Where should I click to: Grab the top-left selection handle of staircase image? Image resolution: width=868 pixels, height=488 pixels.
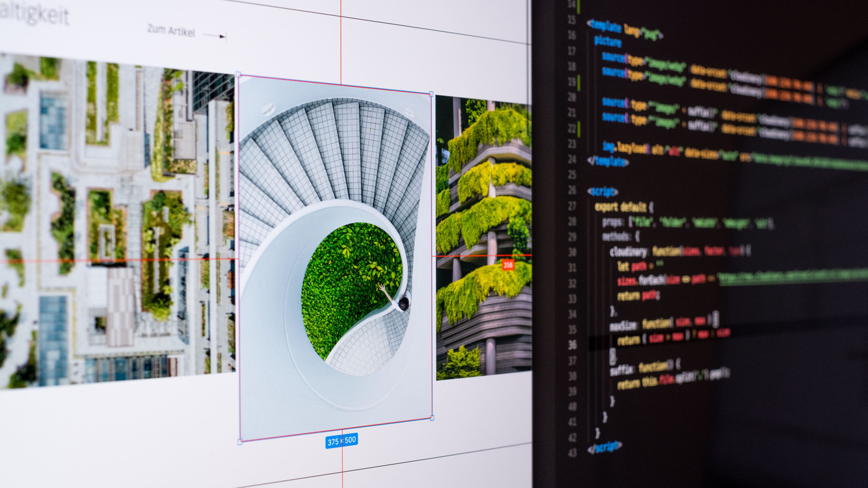point(238,75)
